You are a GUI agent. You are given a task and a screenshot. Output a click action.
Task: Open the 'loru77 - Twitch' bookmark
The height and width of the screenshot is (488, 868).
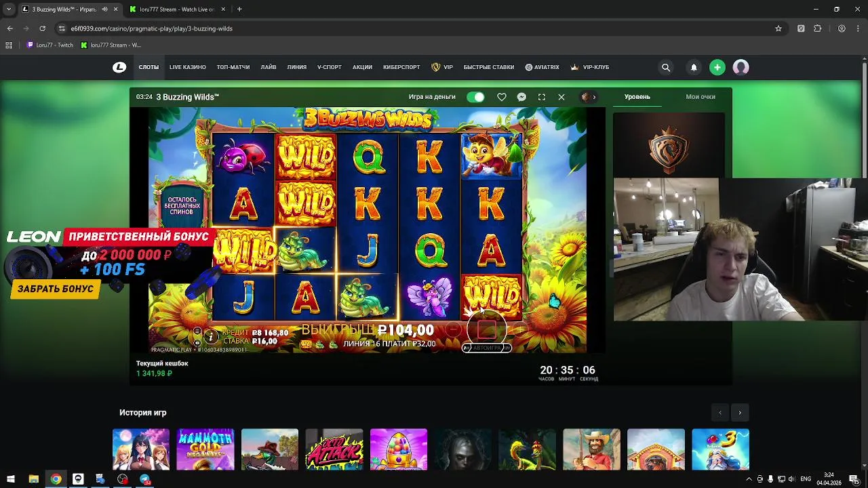click(x=50, y=45)
